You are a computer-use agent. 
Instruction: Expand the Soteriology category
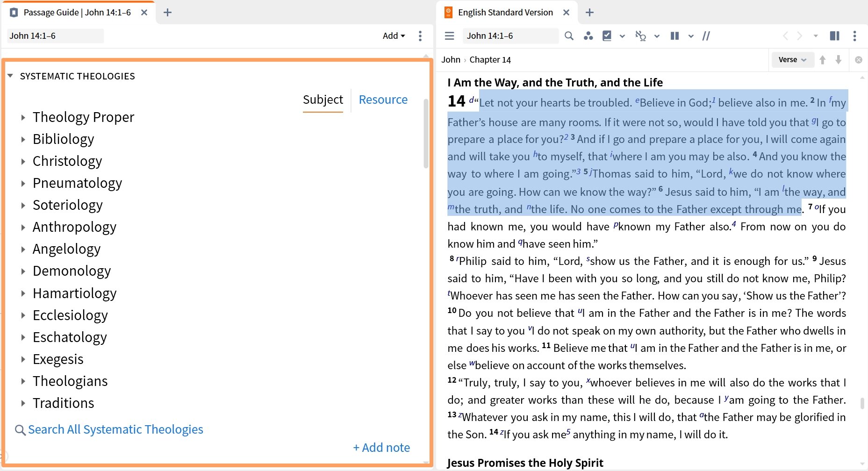click(23, 205)
